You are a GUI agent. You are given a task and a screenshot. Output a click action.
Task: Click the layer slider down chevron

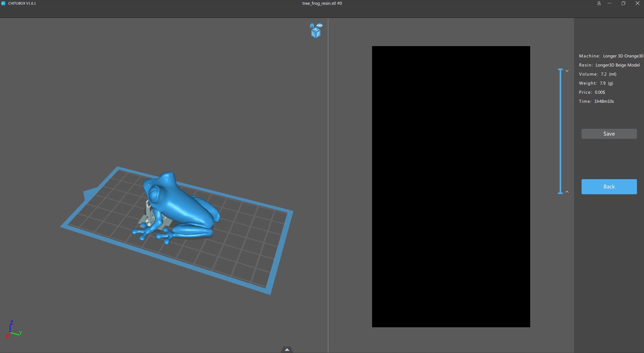click(567, 71)
